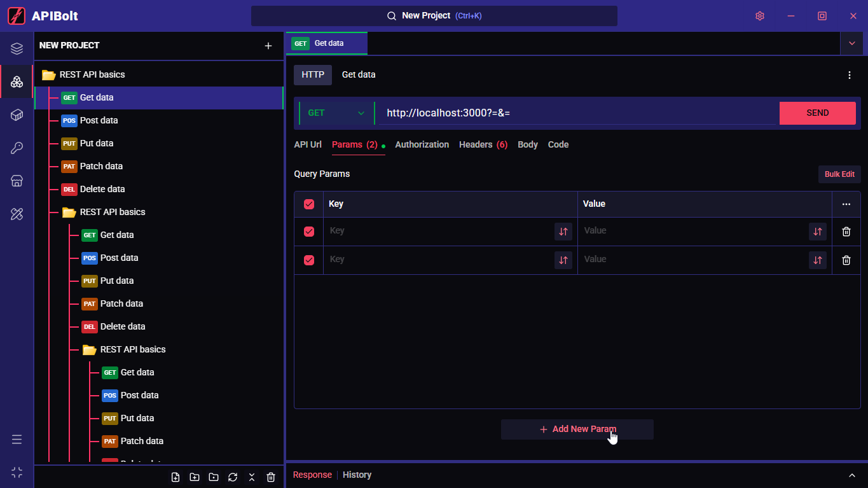Image resolution: width=868 pixels, height=488 pixels.
Task: Open the three-dot menu beside Get data
Action: 850,75
